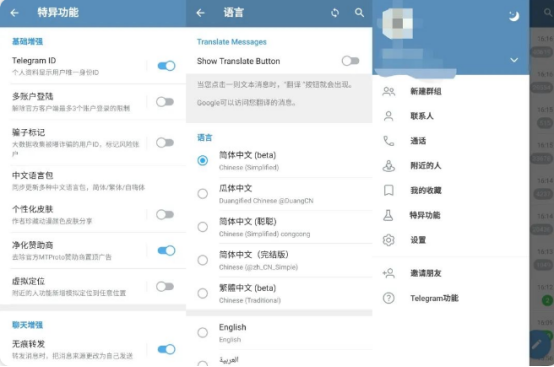Click 联系人 label in drawer

click(x=422, y=116)
